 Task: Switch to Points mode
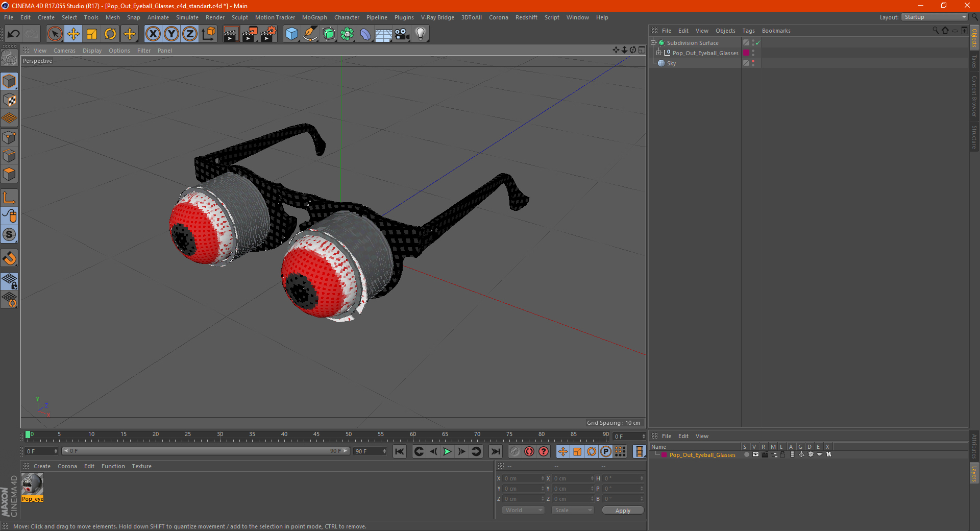pyautogui.click(x=9, y=137)
